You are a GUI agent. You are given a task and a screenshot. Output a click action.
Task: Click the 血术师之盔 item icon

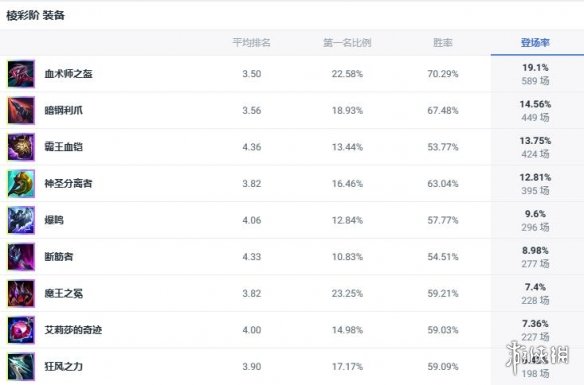(x=21, y=74)
